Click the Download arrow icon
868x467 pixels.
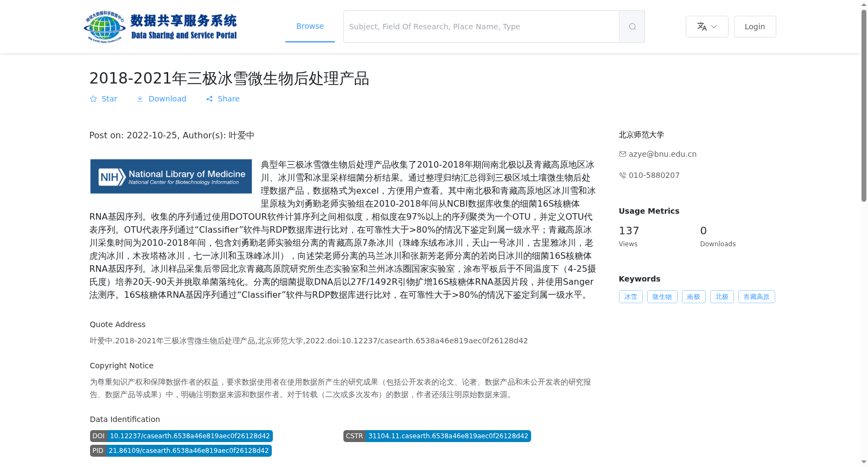point(140,99)
